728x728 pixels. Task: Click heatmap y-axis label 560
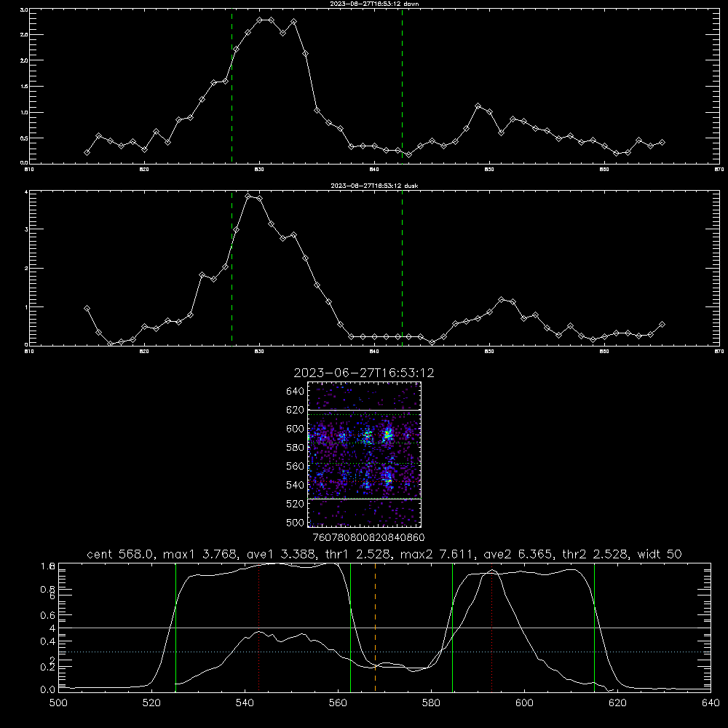coord(296,466)
